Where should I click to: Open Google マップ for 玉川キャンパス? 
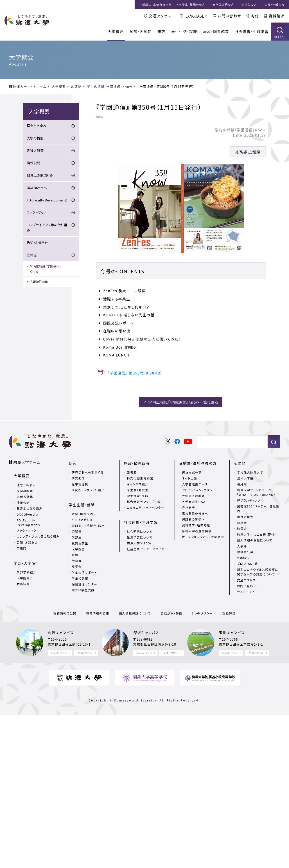click(231, 653)
